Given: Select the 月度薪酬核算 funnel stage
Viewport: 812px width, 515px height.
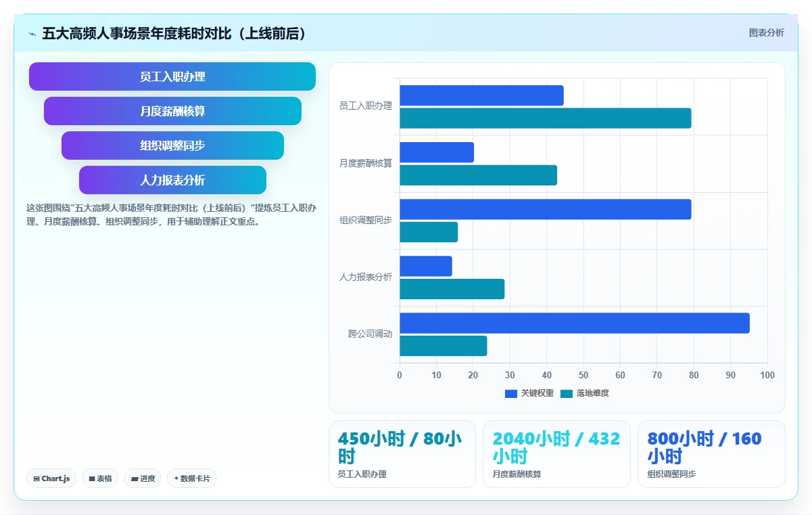Looking at the screenshot, I should point(172,111).
